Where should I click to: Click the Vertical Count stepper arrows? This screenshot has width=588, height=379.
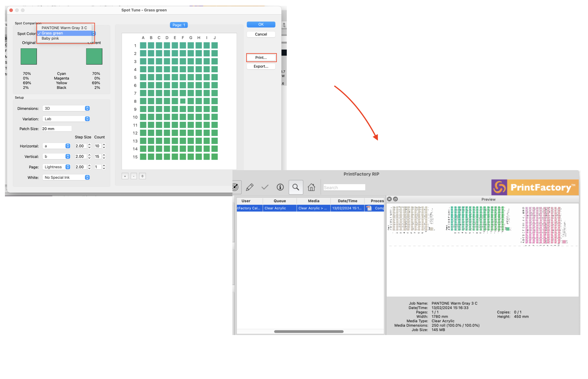pyautogui.click(x=104, y=156)
